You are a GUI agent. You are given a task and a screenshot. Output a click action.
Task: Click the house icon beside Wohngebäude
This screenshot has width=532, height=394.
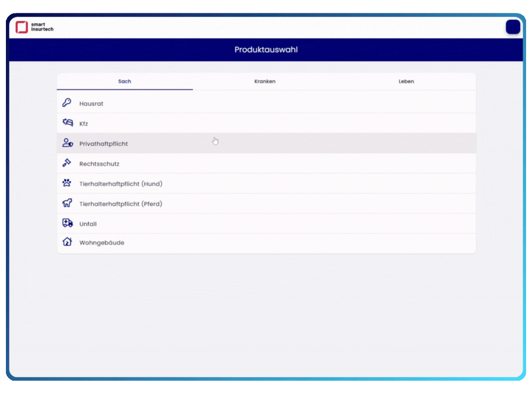point(67,242)
